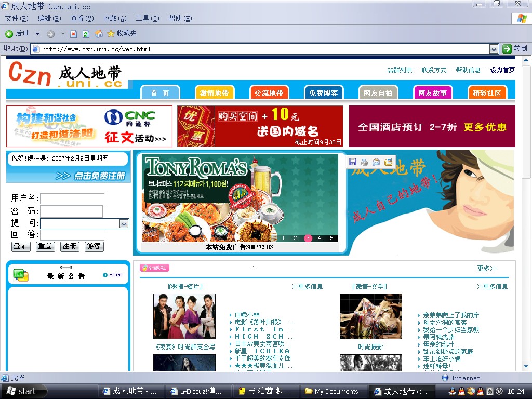The height and width of the screenshot is (399, 532).
Task: Select the 网友故事 navigation tab
Action: click(x=433, y=92)
